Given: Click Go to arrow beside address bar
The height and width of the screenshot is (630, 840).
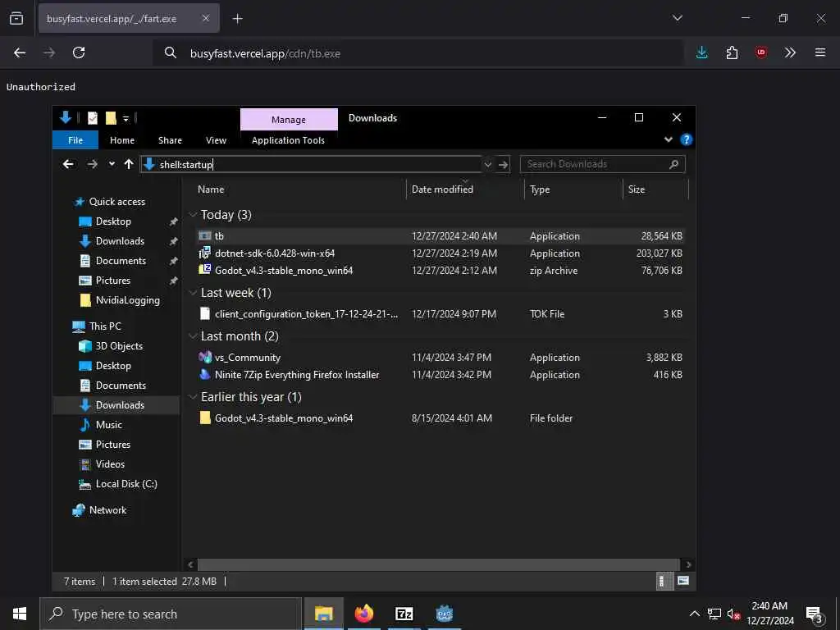Looking at the screenshot, I should pos(503,164).
